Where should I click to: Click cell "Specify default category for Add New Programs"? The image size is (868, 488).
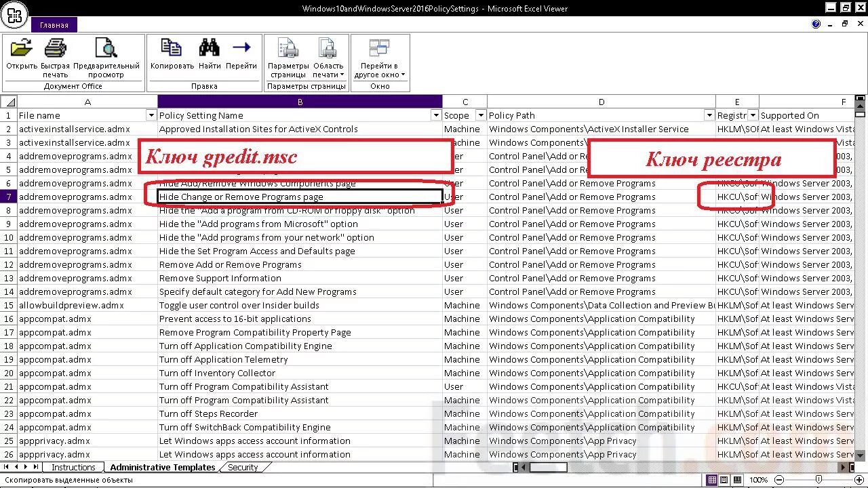pos(300,291)
